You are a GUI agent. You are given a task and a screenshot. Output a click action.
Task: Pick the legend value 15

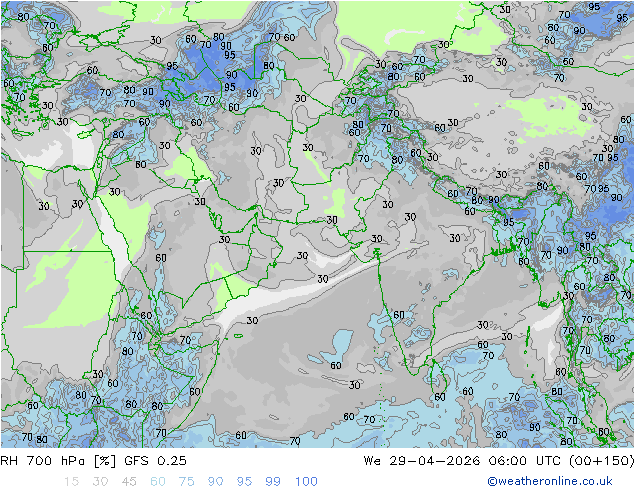pyautogui.click(x=71, y=481)
